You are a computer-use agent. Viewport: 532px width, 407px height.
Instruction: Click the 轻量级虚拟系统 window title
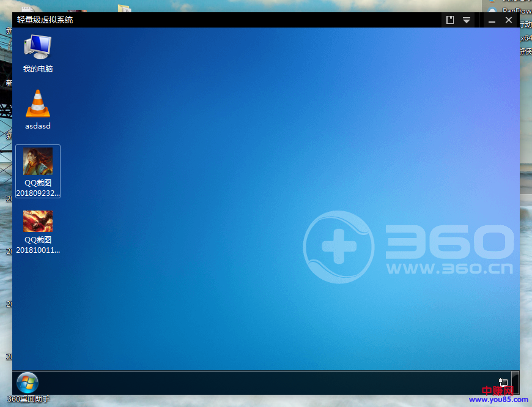[x=45, y=20]
